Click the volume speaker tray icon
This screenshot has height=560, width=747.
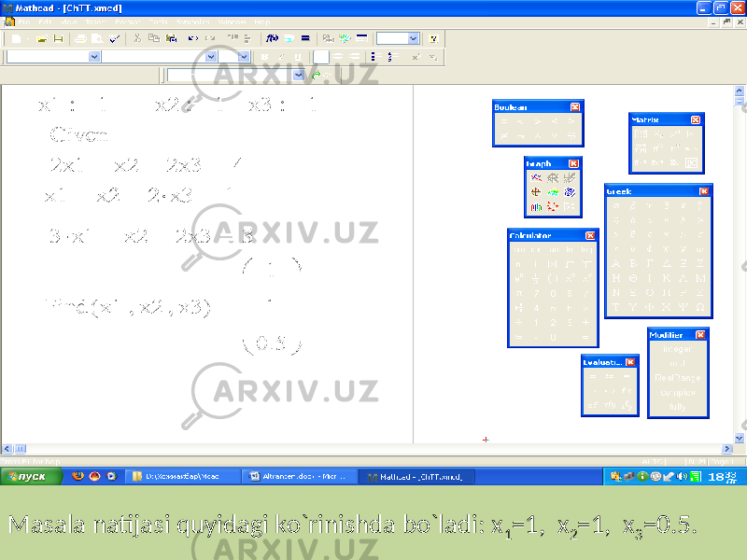[x=683, y=476]
